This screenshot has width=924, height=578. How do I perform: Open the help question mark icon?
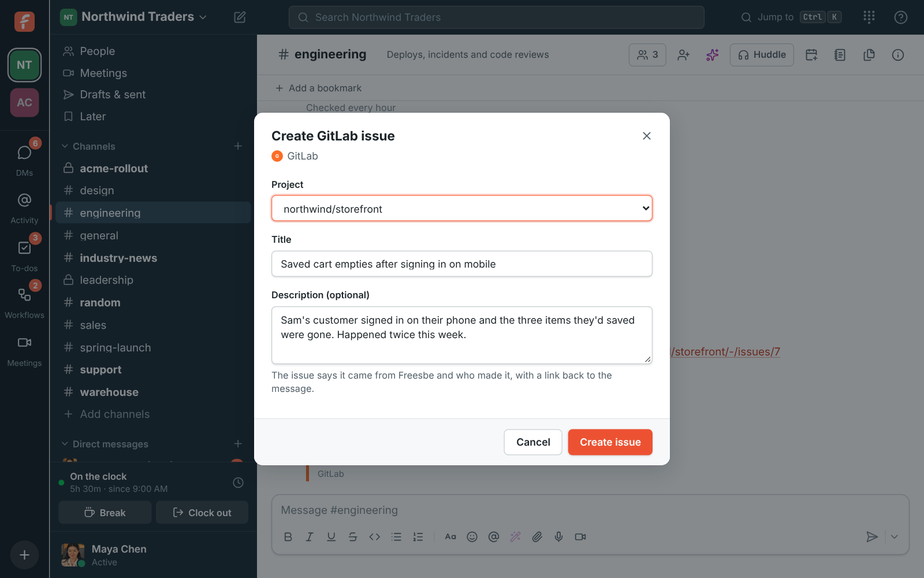(900, 17)
